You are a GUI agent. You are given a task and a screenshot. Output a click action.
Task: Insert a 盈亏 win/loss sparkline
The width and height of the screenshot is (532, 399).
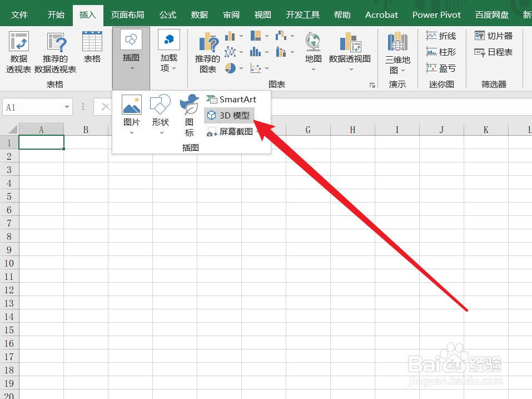(441, 68)
